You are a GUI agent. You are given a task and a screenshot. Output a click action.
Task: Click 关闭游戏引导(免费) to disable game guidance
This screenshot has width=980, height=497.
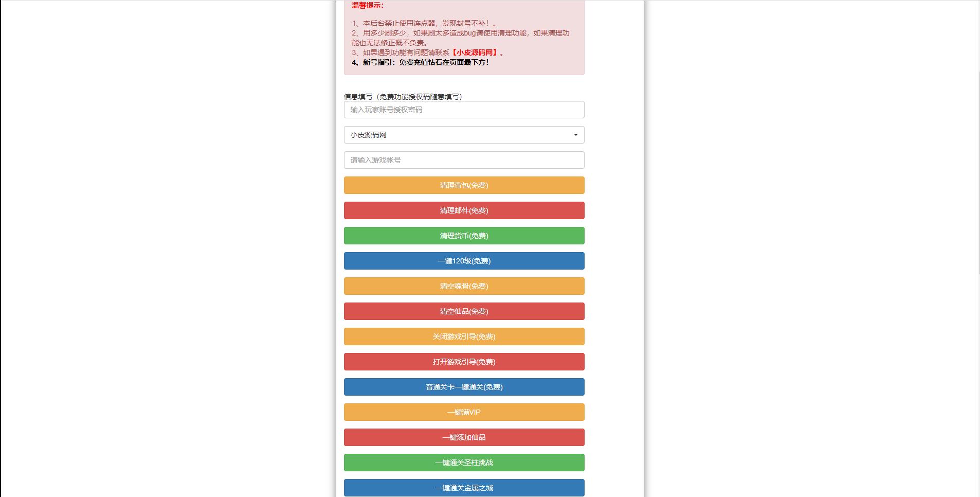pyautogui.click(x=464, y=336)
